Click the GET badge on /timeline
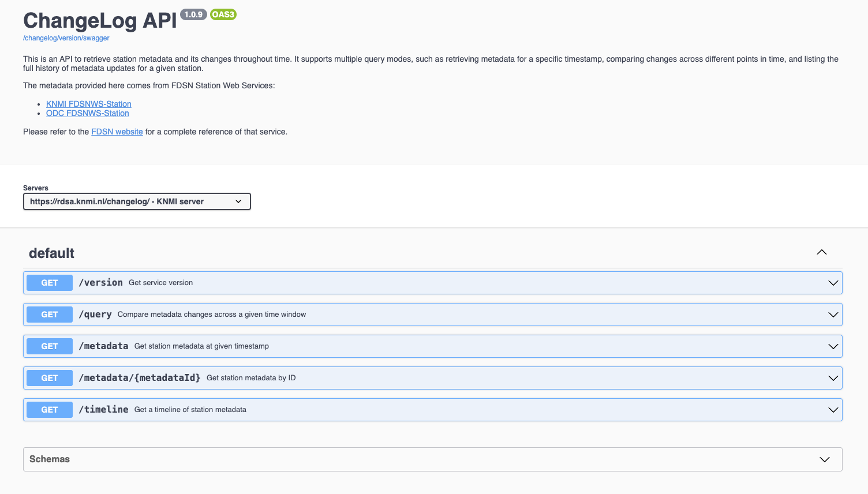 coord(49,410)
